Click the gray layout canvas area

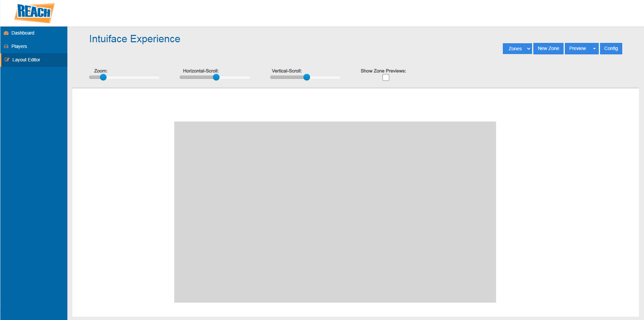pos(335,211)
